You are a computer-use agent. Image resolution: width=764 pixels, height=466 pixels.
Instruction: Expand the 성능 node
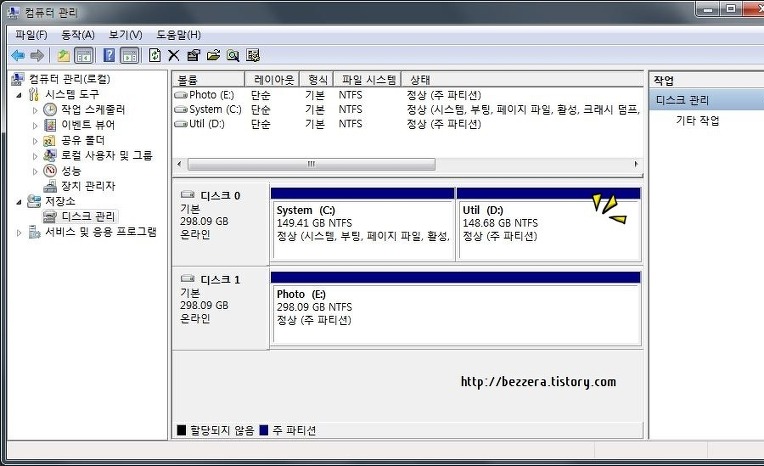[35, 172]
